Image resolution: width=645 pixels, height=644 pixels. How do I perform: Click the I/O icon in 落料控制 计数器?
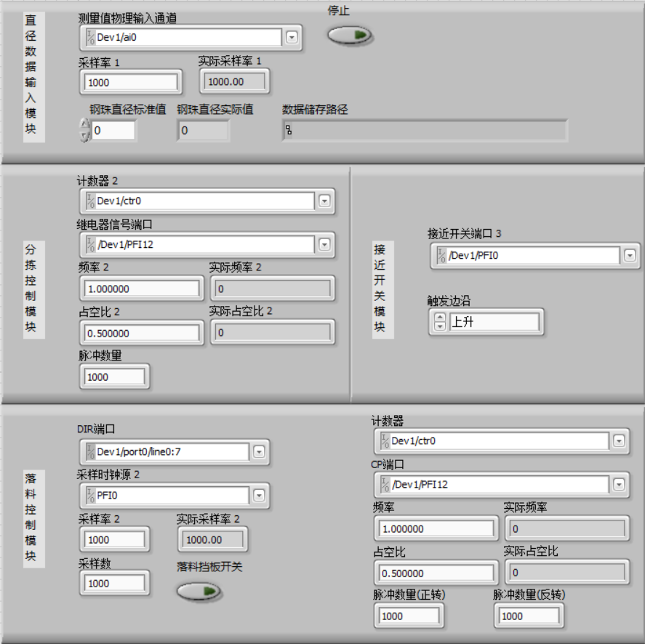click(x=385, y=441)
